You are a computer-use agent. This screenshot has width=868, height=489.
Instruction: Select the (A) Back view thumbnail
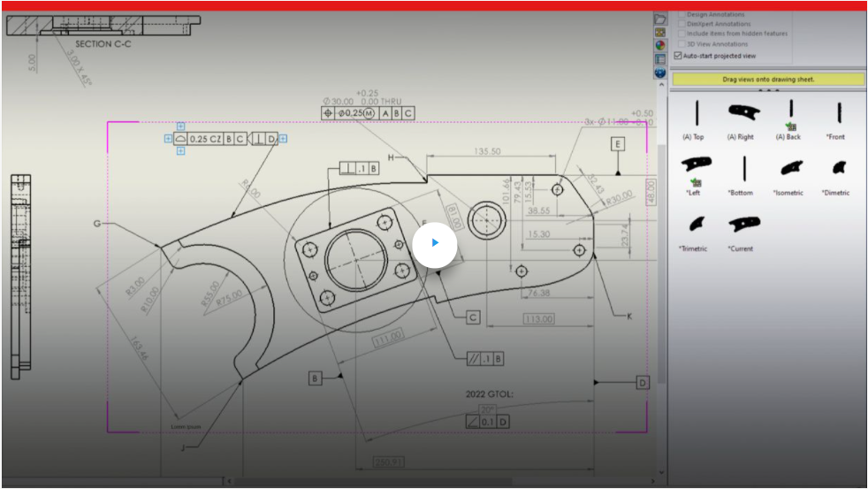point(789,113)
